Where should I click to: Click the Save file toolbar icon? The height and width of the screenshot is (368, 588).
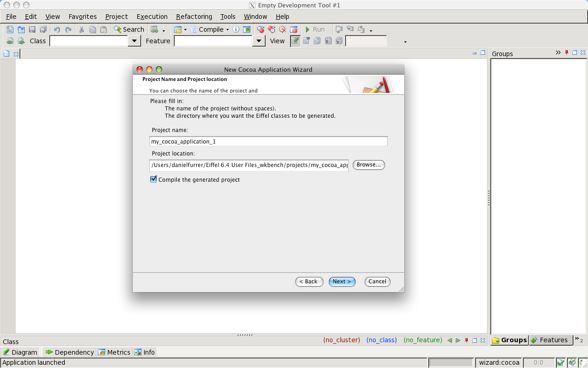pyautogui.click(x=32, y=29)
